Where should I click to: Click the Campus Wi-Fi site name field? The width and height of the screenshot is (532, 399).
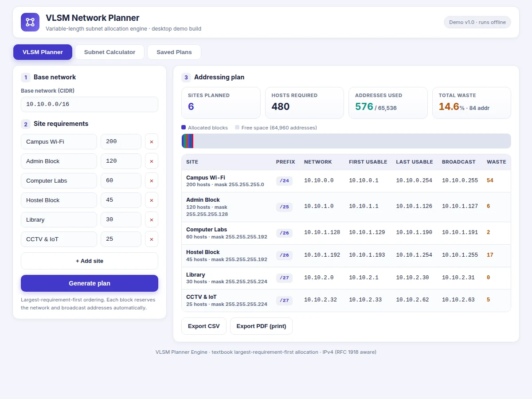pos(59,142)
